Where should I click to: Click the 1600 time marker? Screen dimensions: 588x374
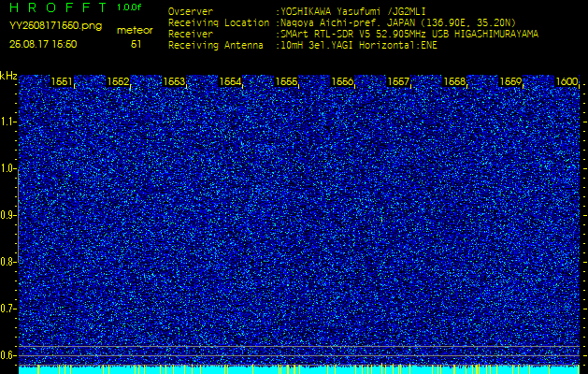pos(566,81)
